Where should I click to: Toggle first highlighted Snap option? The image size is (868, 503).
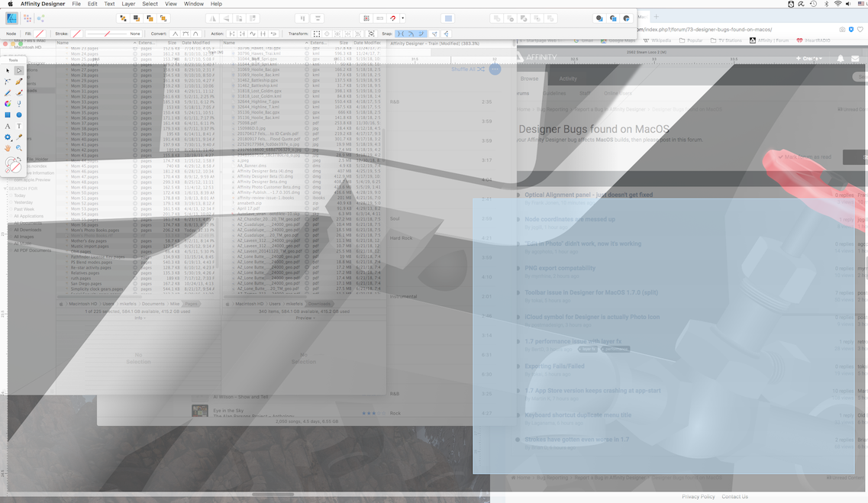(401, 34)
